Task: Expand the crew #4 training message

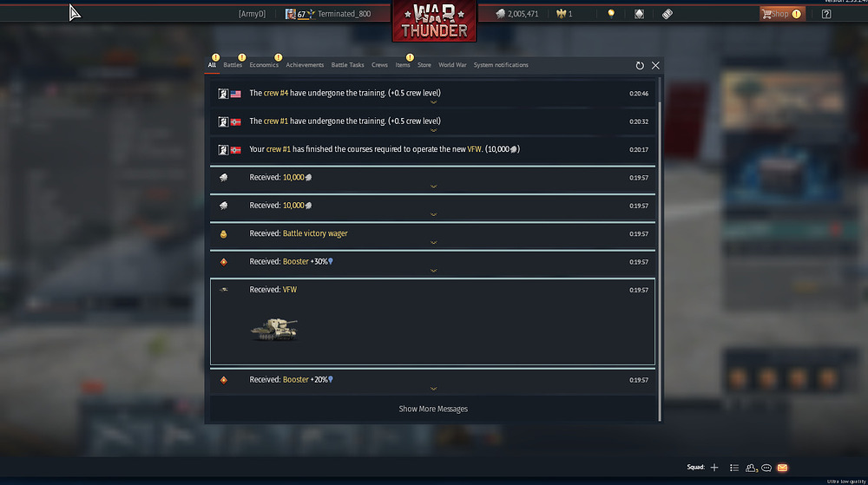Action: click(x=433, y=102)
